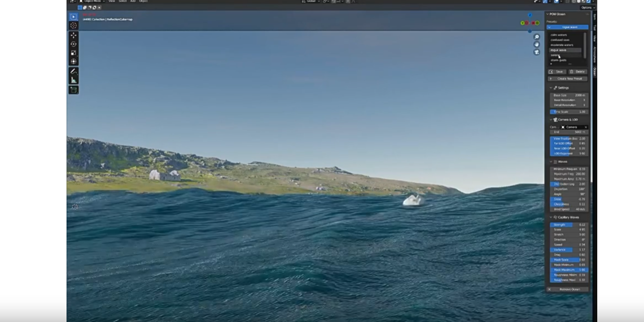Image resolution: width=644 pixels, height=322 pixels.
Task: Click the Add Cube tool icon
Action: coord(73,90)
